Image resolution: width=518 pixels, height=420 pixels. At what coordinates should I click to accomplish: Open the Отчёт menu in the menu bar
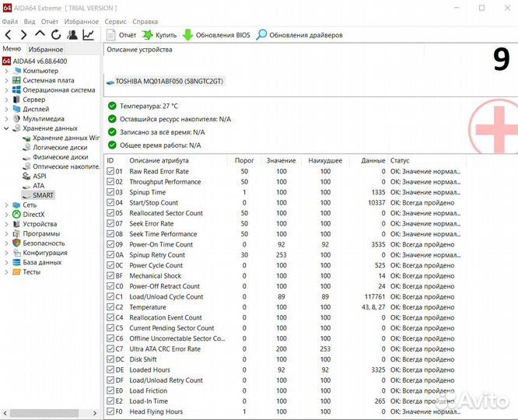click(x=50, y=22)
